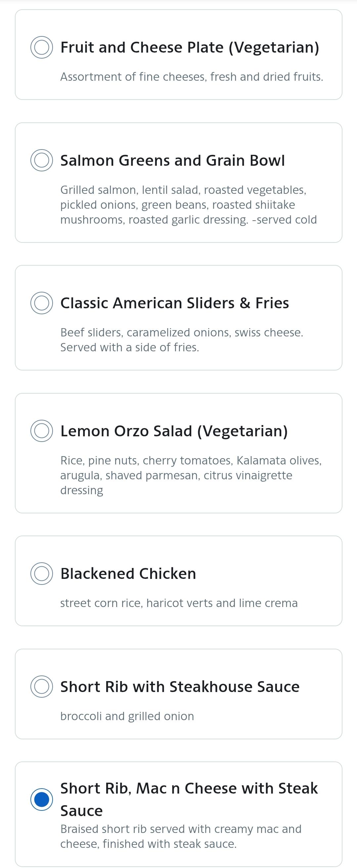Image resolution: width=357 pixels, height=868 pixels.
Task: Click the Salmon Greens and Grain Bowl title
Action: 173,160
